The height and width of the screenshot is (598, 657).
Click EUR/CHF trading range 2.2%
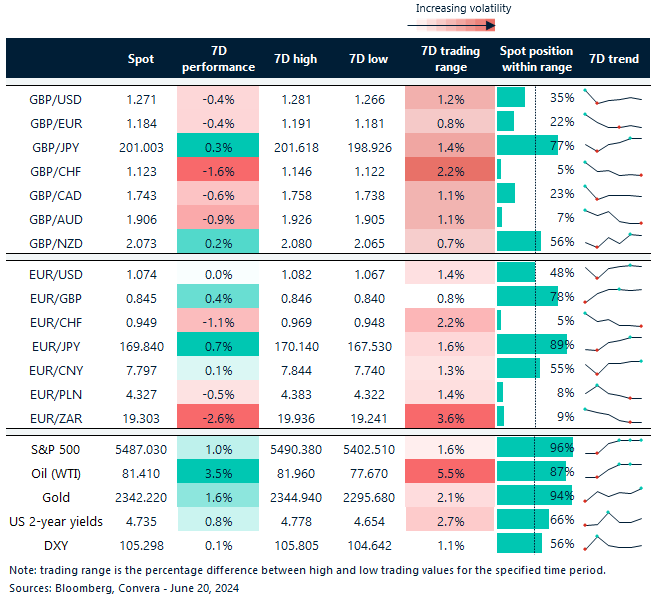[x=450, y=320]
